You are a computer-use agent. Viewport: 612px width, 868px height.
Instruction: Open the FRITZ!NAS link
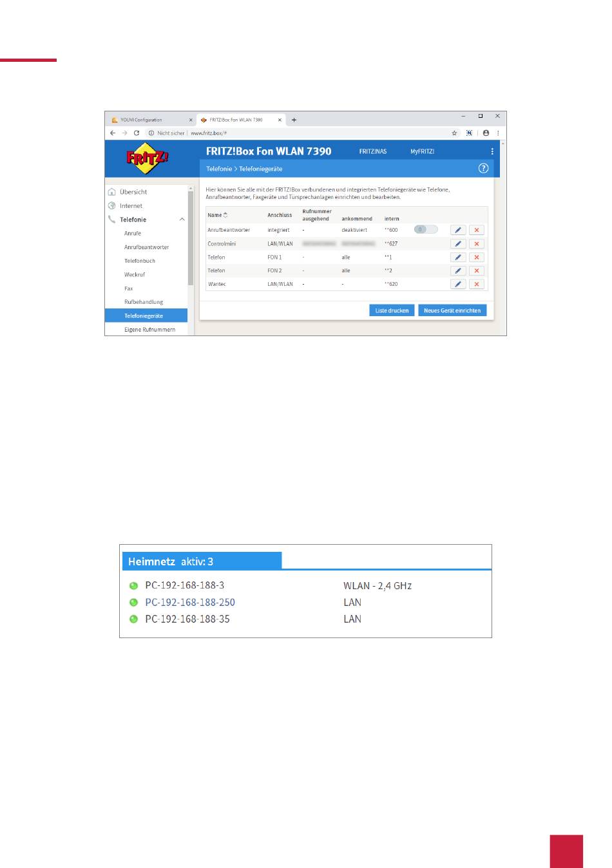(x=373, y=151)
